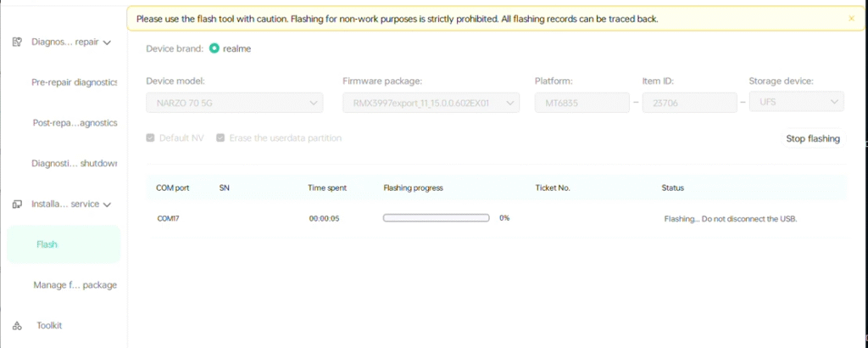Click the Ticket No. column header
The image size is (868, 348).
coord(553,188)
